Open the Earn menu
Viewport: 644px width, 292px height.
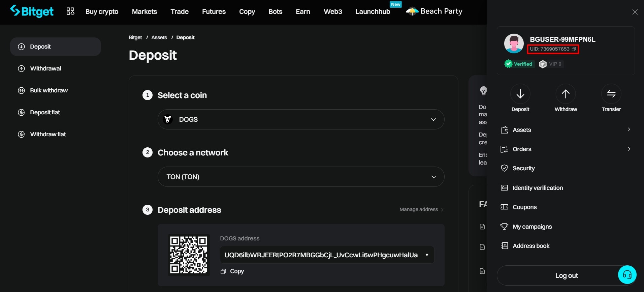click(x=303, y=11)
